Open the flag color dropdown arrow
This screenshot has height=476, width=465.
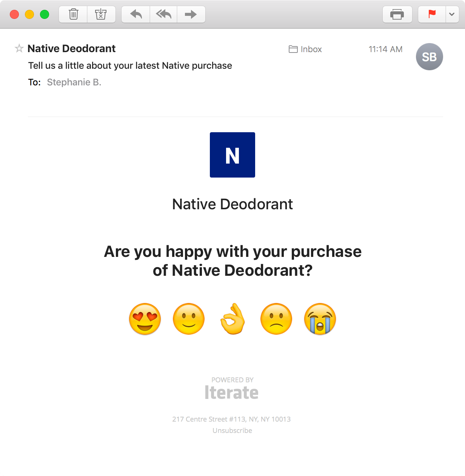click(452, 14)
